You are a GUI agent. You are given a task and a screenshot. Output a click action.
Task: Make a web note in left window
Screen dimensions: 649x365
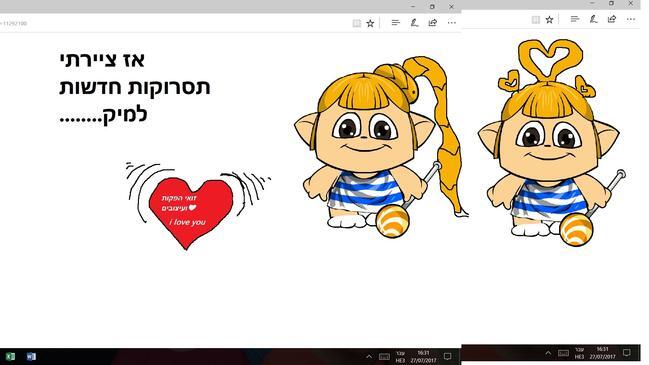tap(414, 23)
